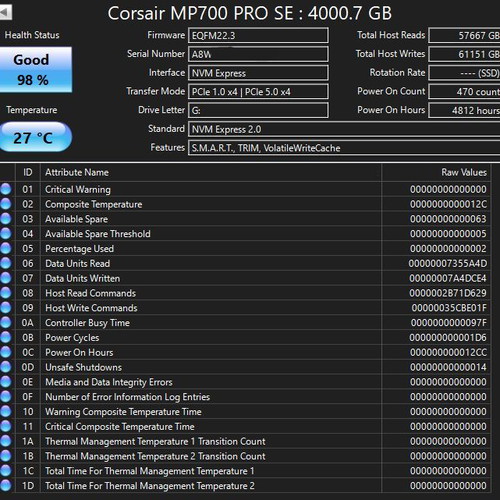Screen dimensions: 500x500
Task: Click the status icon for Data Units Written
Action: tap(5, 278)
